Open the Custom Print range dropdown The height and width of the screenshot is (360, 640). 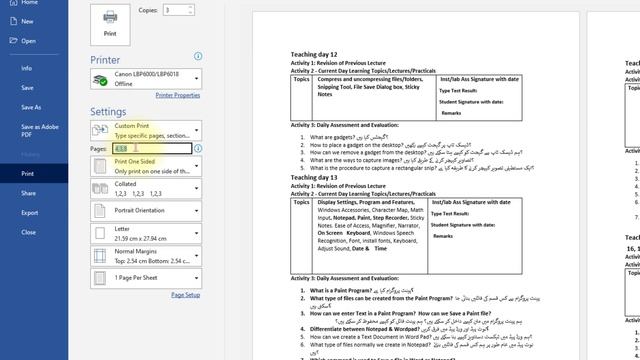(146, 131)
